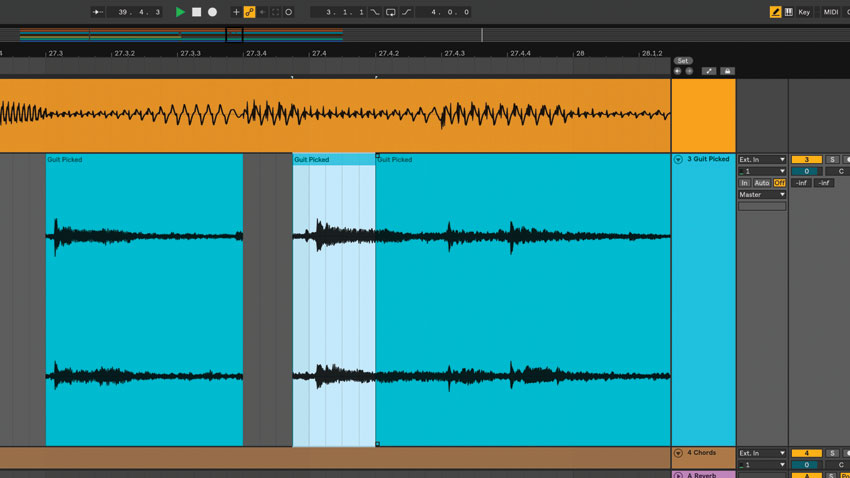Open Master output dropdown on Guit Picked
The height and width of the screenshot is (478, 850).
762,195
